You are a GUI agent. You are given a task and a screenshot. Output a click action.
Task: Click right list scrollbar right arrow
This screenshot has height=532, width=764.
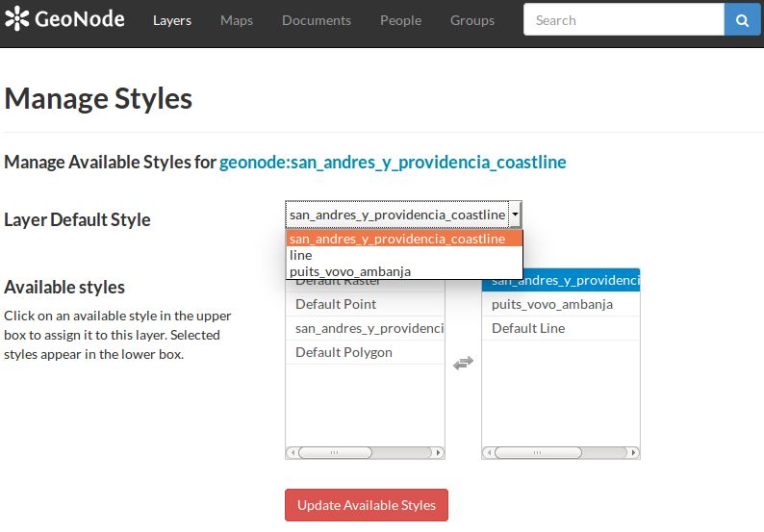pos(633,452)
